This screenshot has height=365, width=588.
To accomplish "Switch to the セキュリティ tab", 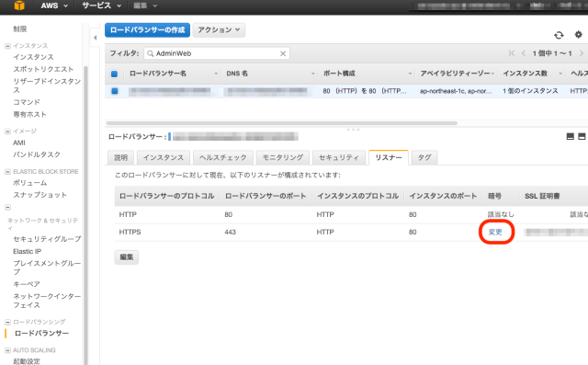I will (x=339, y=157).
